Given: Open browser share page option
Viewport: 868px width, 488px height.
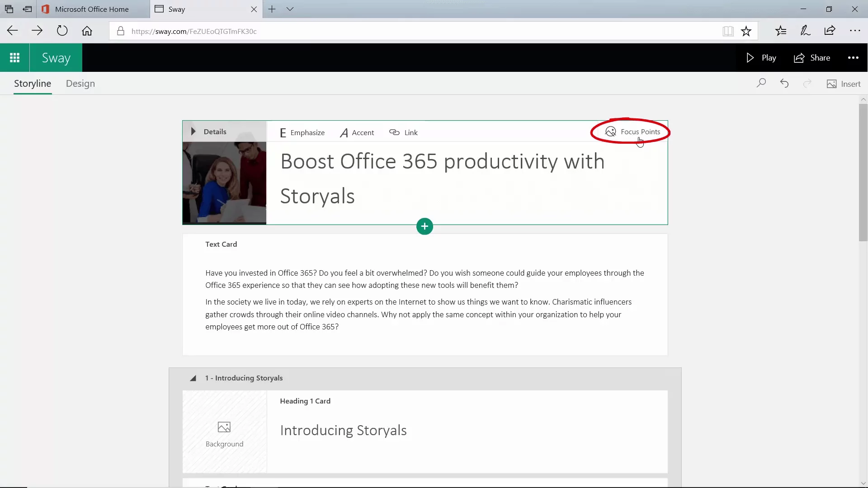Looking at the screenshot, I should click(x=830, y=31).
